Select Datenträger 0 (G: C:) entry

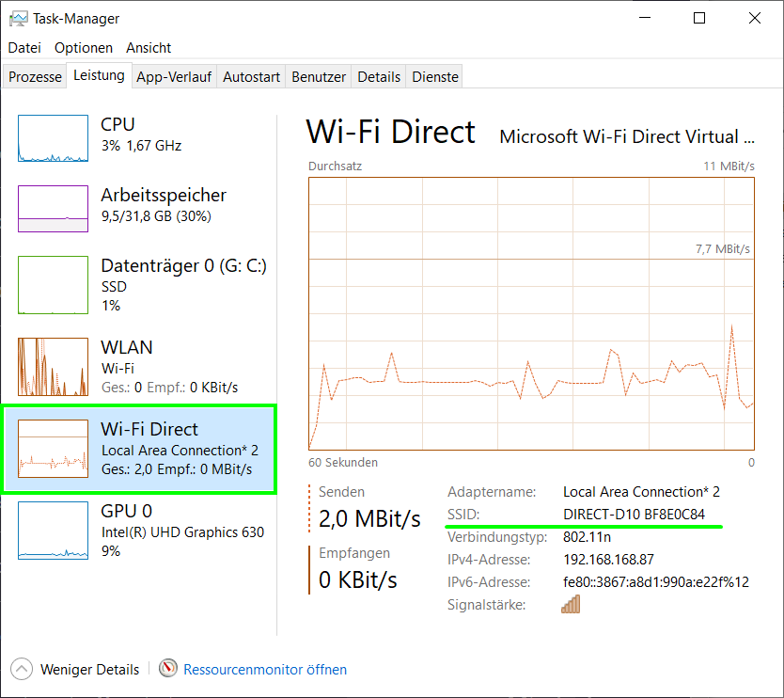click(139, 285)
